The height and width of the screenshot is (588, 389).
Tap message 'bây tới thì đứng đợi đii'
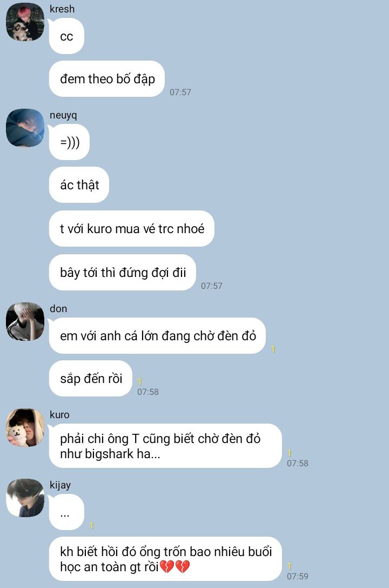(x=123, y=272)
